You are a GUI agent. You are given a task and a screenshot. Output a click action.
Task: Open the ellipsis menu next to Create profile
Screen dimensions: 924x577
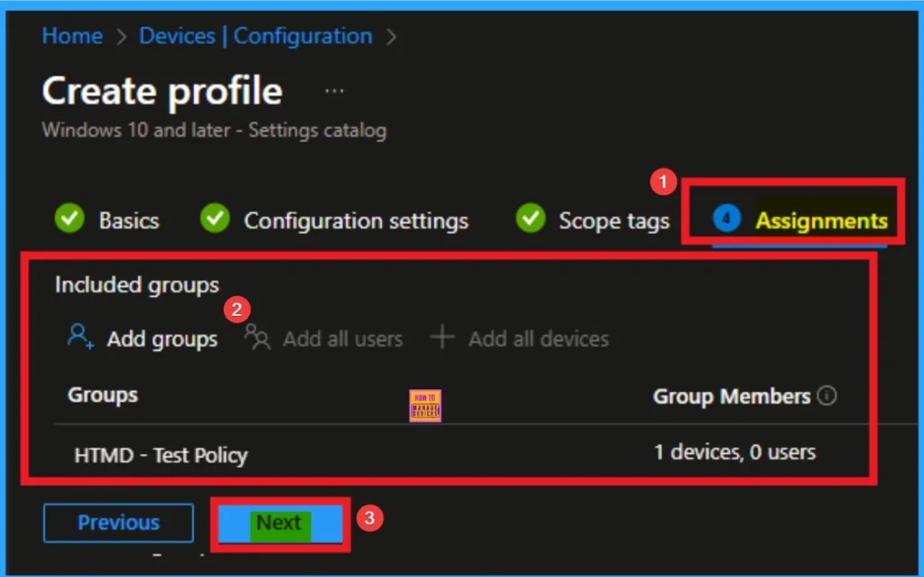334,91
